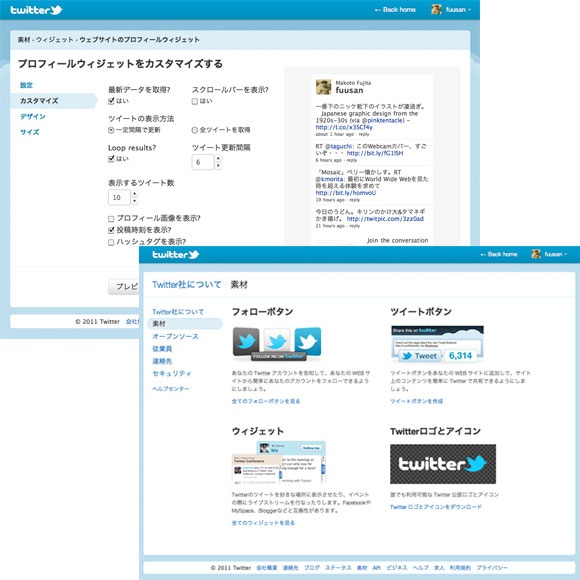Click http://bit.ly/fG1lSH link in widget
The height and width of the screenshot is (580, 580).
click(x=375, y=153)
